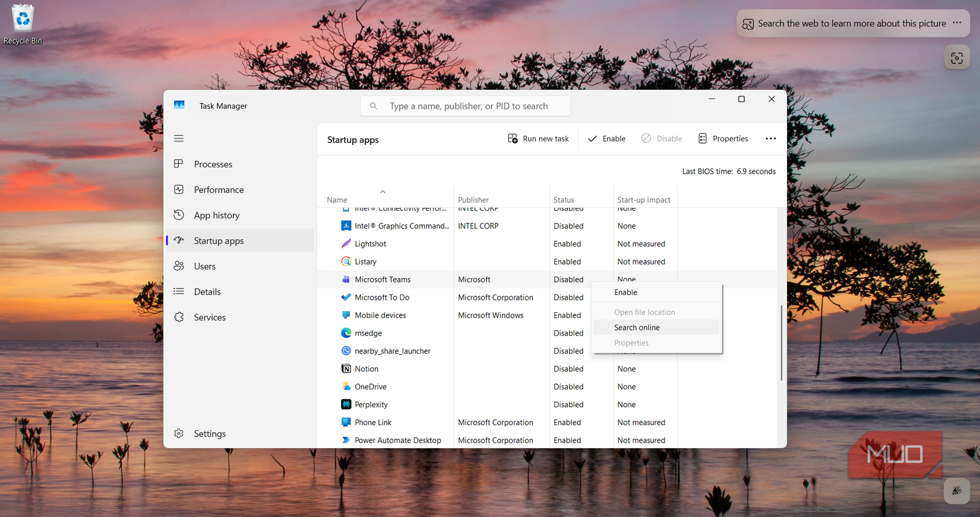980x517 pixels.
Task: Click the Task Manager app icon
Action: coord(179,105)
